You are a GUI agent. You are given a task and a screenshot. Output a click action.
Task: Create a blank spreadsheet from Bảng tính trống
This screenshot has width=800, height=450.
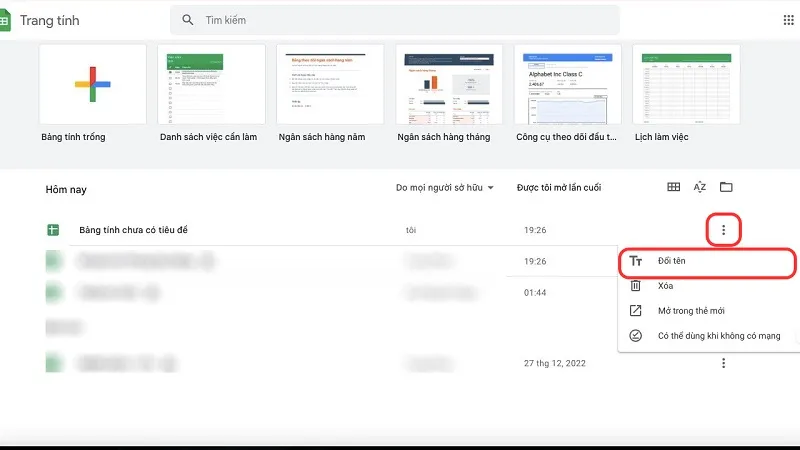pyautogui.click(x=92, y=84)
